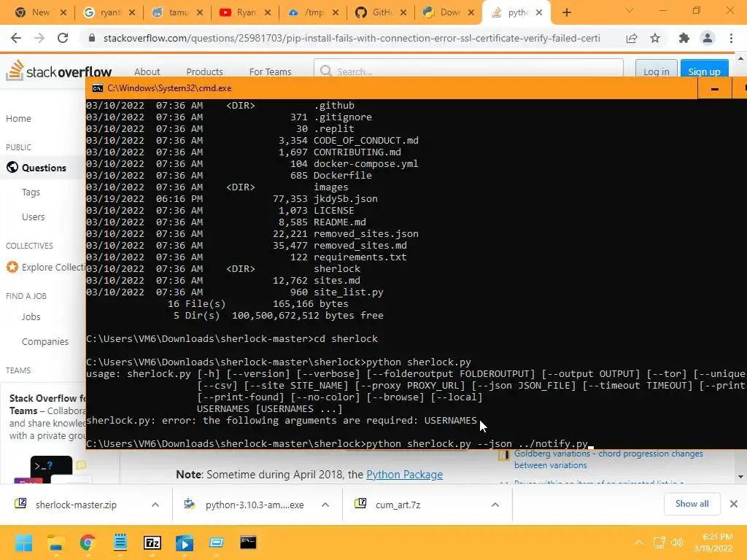Click the Stack Overflow logo
Viewport: 747px width, 560px height.
coord(59,71)
